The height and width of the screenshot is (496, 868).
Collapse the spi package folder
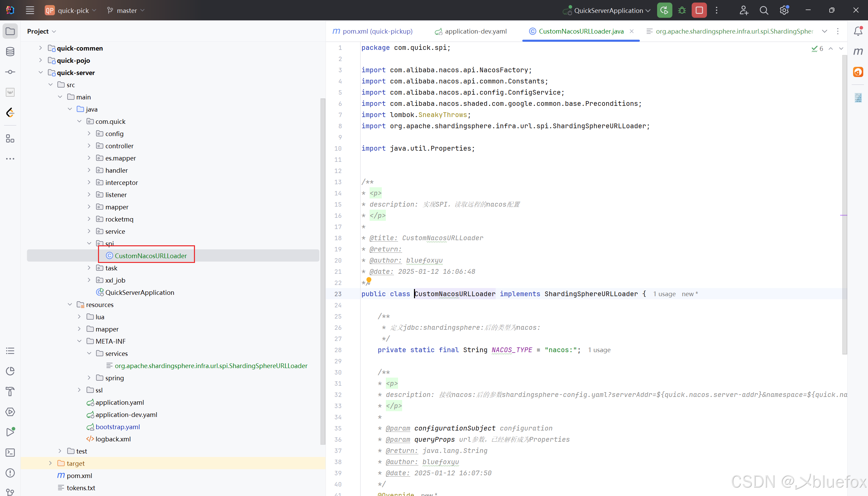click(x=89, y=243)
